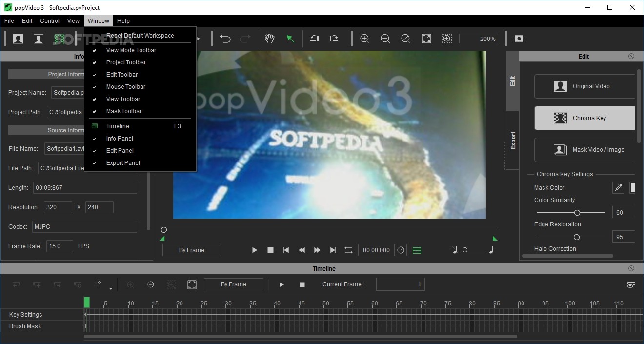Click the clock time-mode icon beside timecode
Screen dimensions: 644x344
[401, 250]
